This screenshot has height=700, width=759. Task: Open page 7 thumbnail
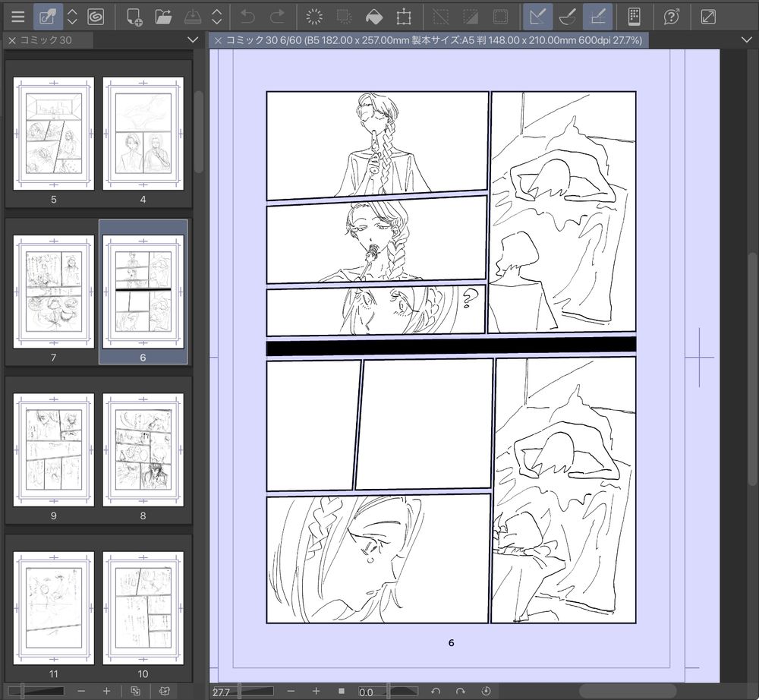pyautogui.click(x=54, y=292)
